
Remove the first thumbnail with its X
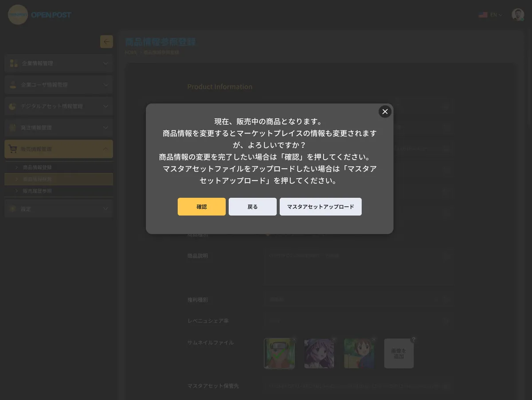click(x=294, y=339)
